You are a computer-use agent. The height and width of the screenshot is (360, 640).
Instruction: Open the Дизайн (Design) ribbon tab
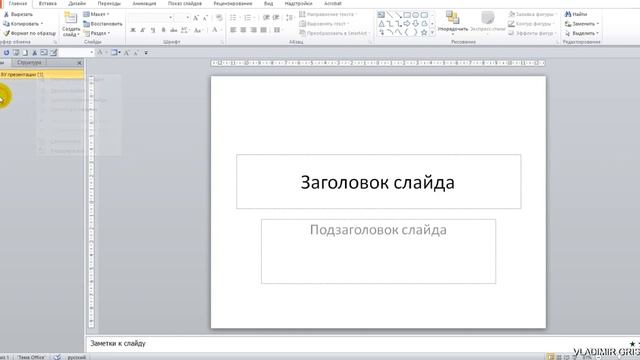[x=77, y=4]
